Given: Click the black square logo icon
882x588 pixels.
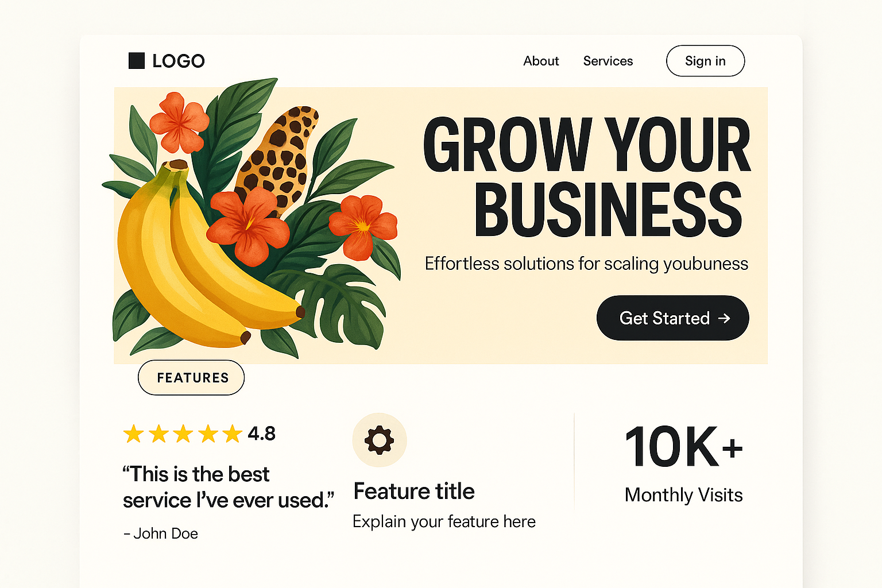Looking at the screenshot, I should point(137,61).
